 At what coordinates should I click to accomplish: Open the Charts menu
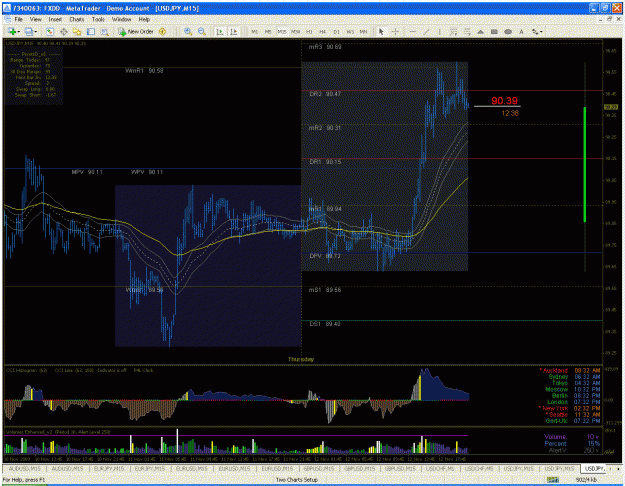pyautogui.click(x=77, y=19)
